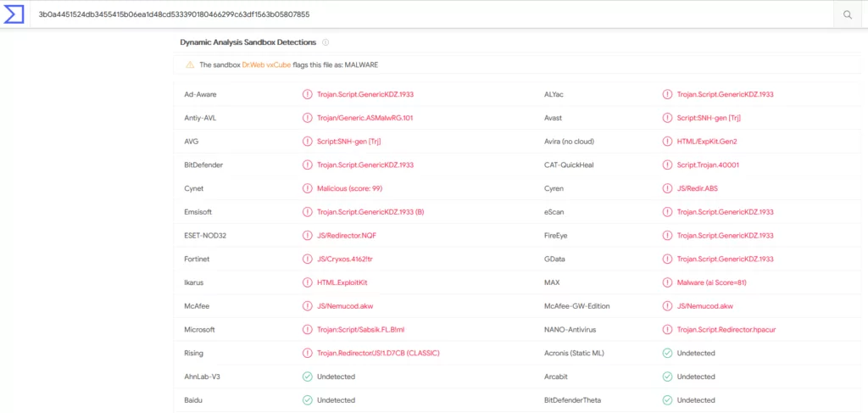The image size is (868, 413).
Task: Select McAfee-GW-Edition detection JS/Nemucod.akw
Action: point(704,306)
